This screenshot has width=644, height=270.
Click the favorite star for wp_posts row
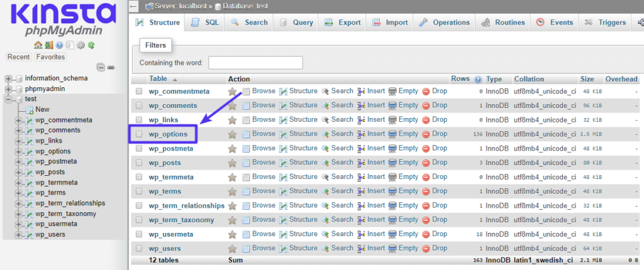tap(232, 163)
